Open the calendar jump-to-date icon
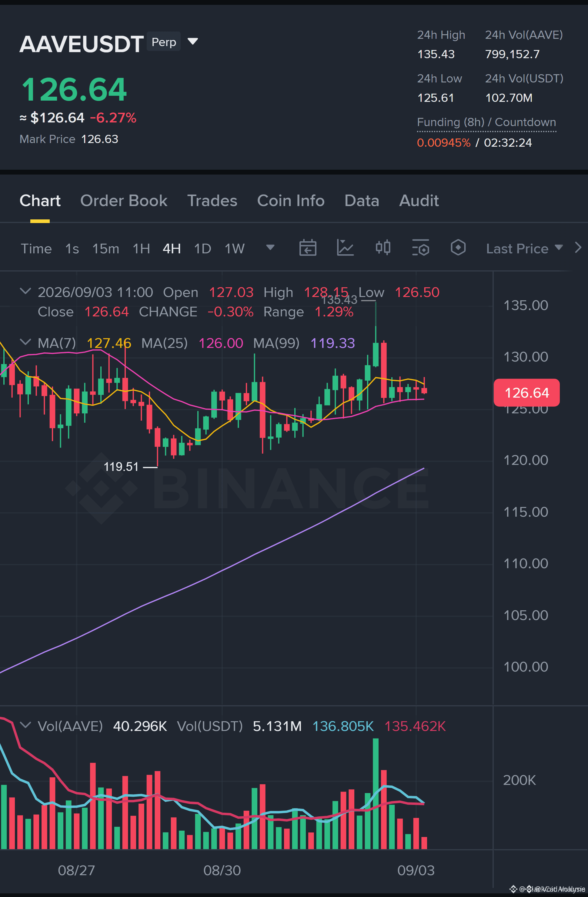Image resolution: width=588 pixels, height=897 pixels. (308, 248)
